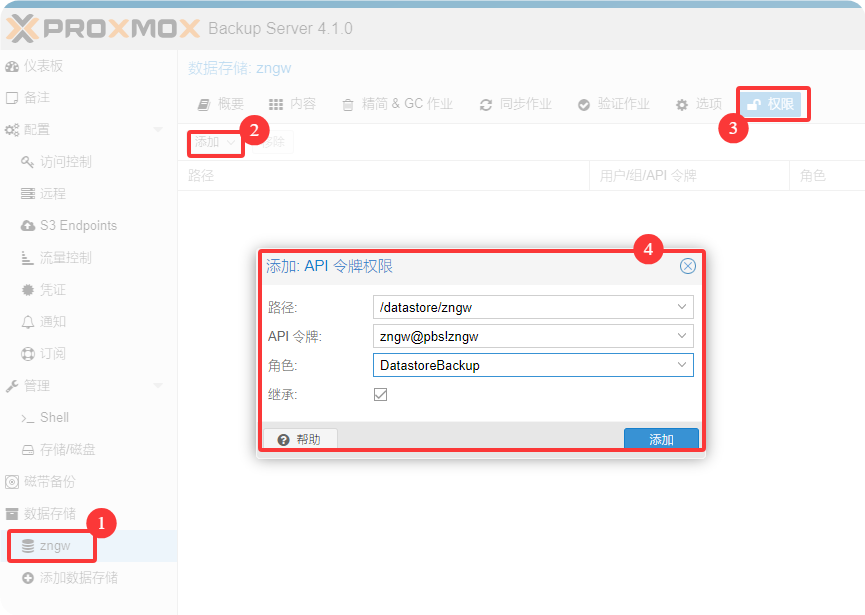Open the 精简 & GC 作业 tab
Screen dimensions: 865x615
[397, 104]
